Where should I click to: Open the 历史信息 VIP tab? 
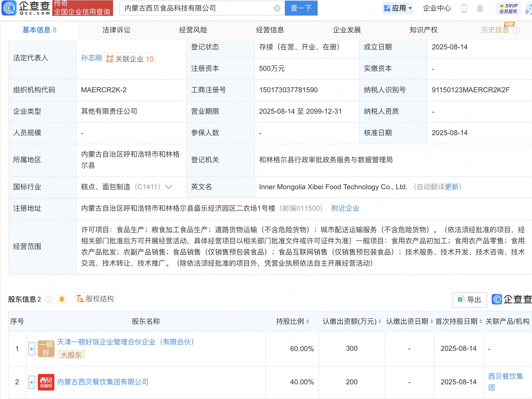click(495, 30)
